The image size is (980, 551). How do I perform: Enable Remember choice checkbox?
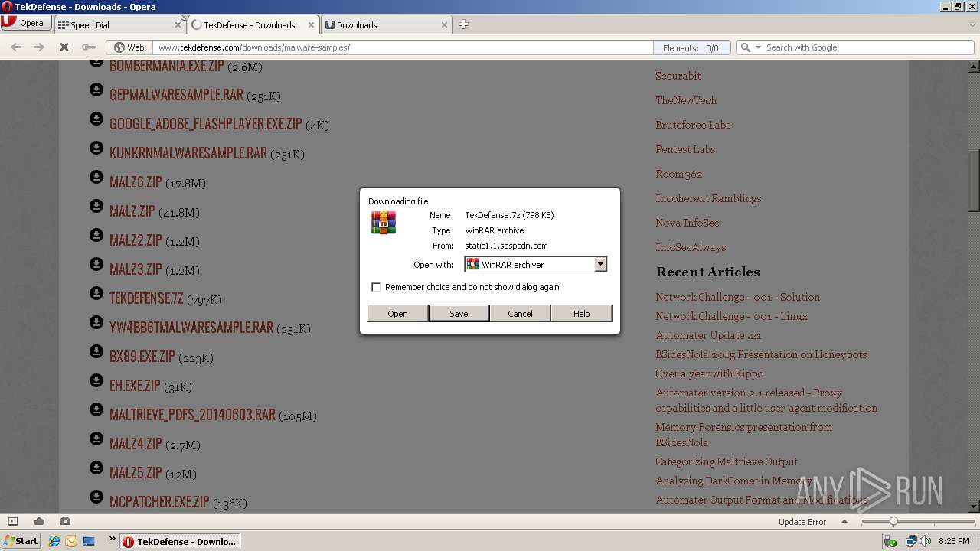(x=376, y=287)
